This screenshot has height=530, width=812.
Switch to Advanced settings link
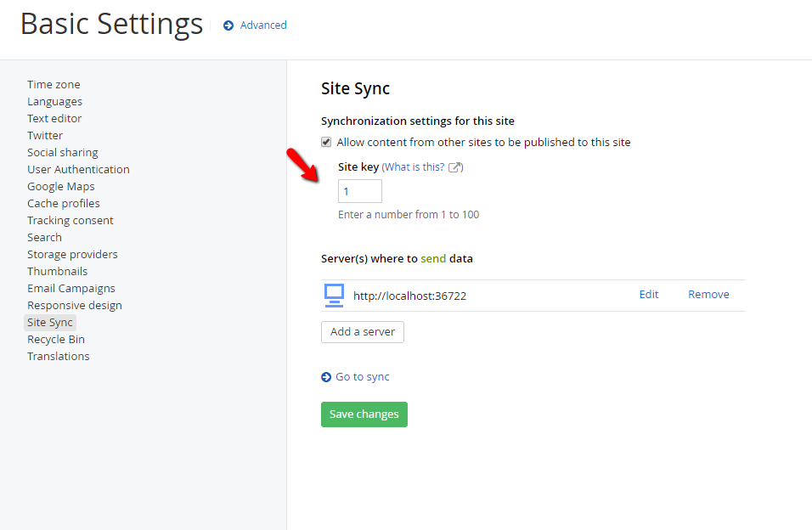[263, 25]
